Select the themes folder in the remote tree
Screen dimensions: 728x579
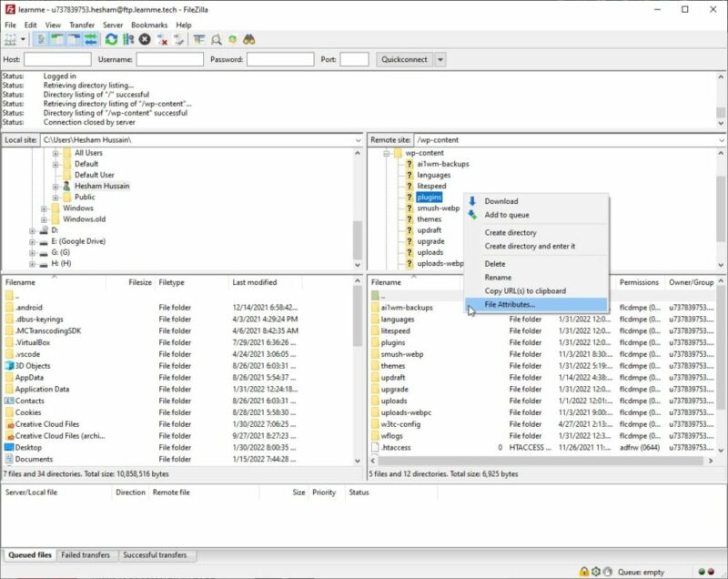[429, 219]
